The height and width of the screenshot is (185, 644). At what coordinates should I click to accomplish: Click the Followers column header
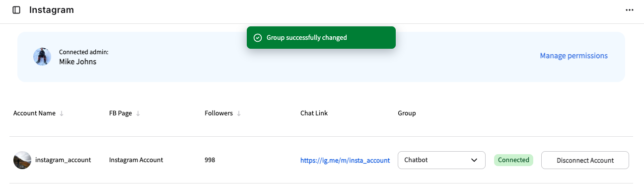[218, 113]
